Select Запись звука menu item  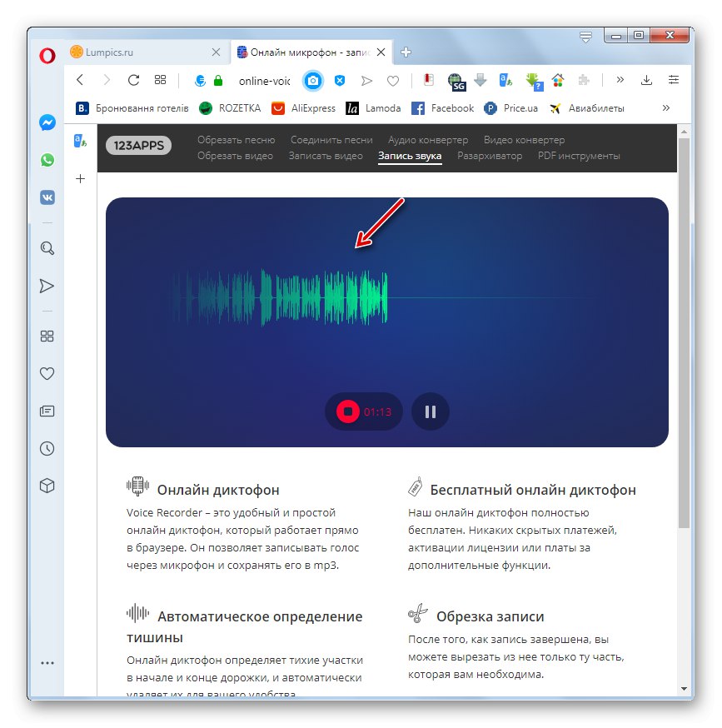(410, 156)
